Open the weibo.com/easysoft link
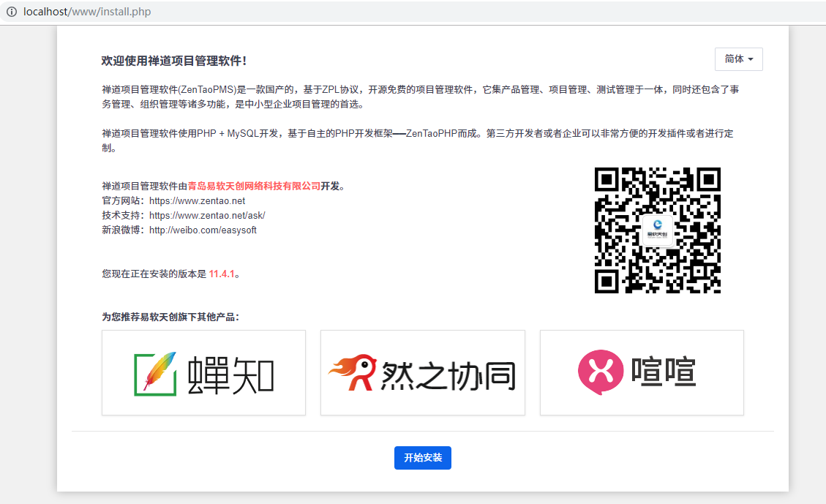The image size is (826, 504). (x=203, y=230)
